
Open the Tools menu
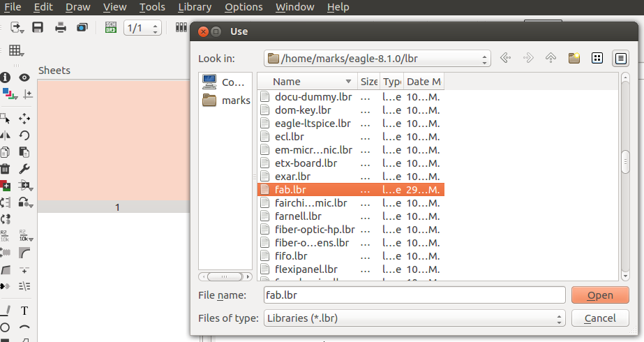(152, 7)
